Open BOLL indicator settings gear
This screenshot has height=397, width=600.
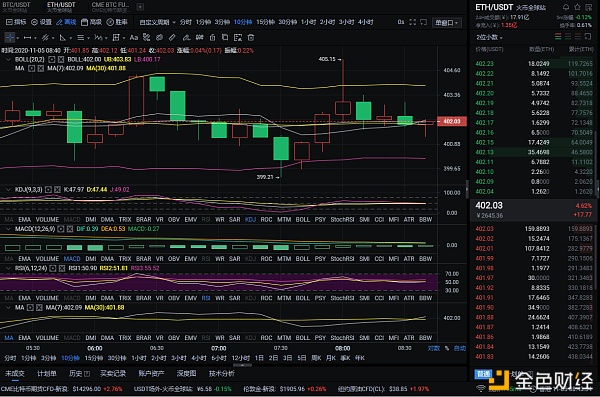[52, 59]
